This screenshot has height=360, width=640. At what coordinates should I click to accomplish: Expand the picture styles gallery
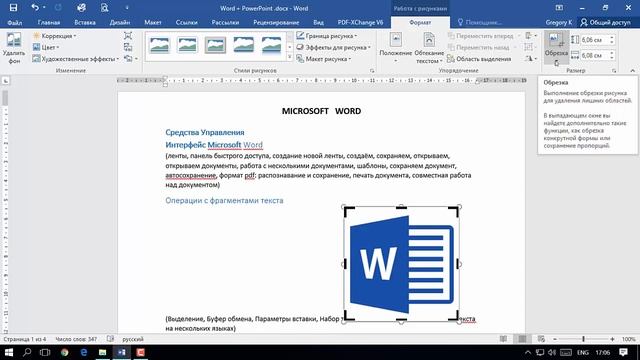[290, 58]
